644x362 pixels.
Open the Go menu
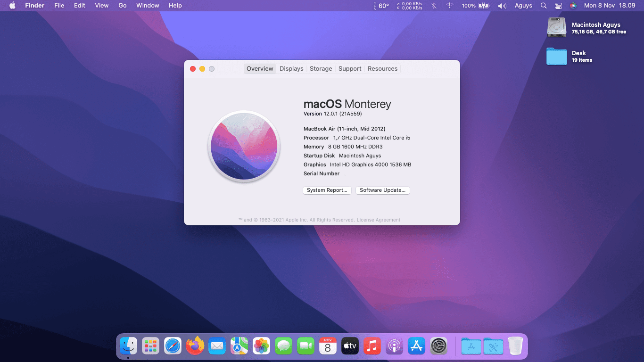click(123, 6)
